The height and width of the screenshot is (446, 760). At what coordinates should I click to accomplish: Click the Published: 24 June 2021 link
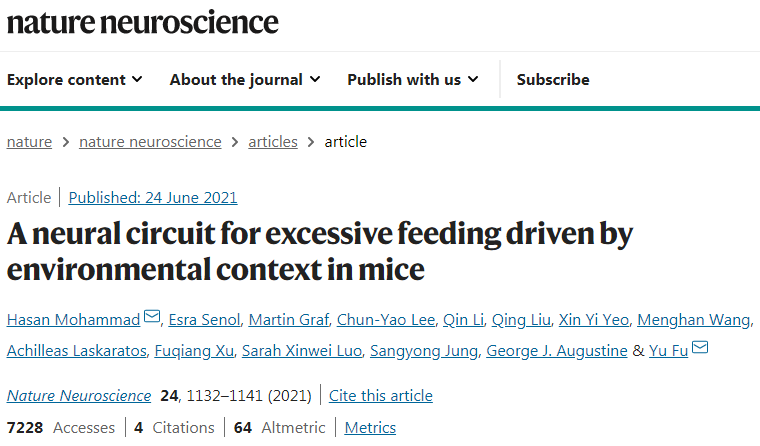click(x=153, y=197)
